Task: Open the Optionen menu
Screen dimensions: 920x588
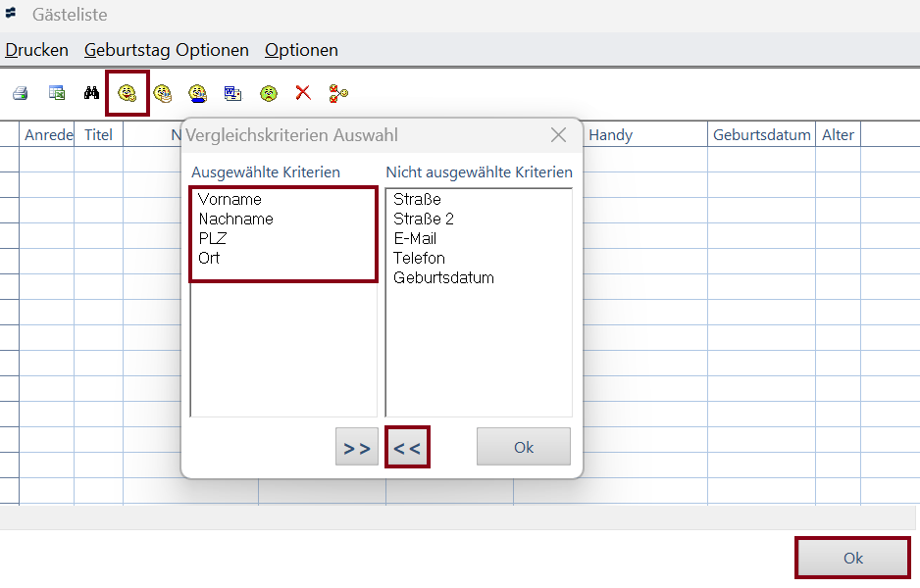Action: 301,50
